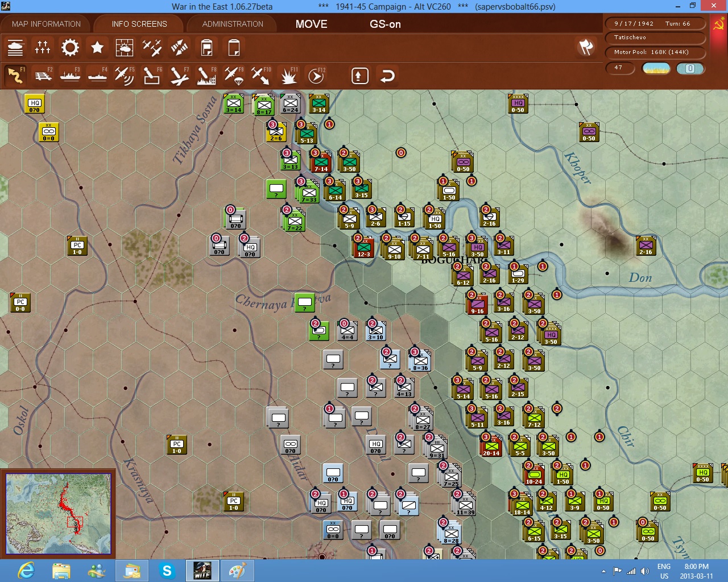Select the green 7=33 unit stack

tap(308, 192)
